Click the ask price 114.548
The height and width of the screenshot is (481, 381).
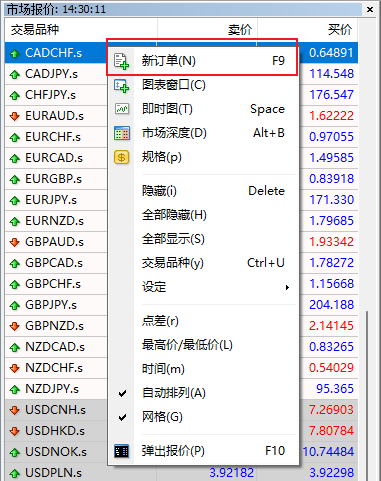[331, 74]
